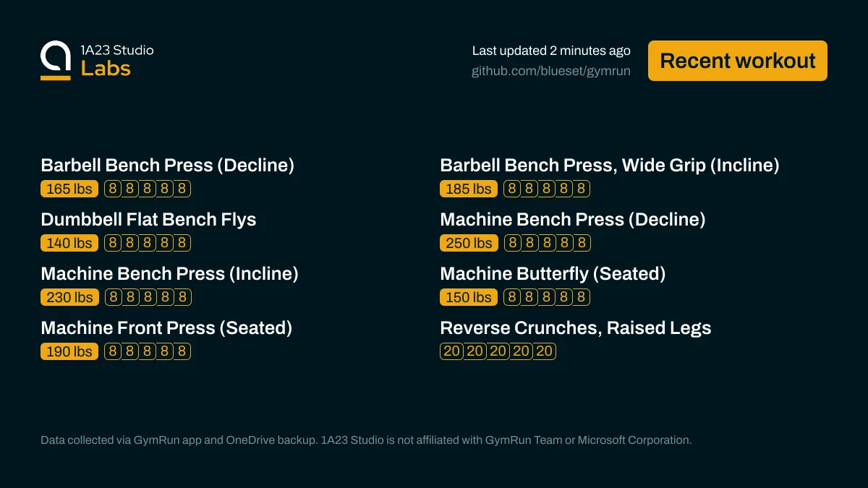Open Dumbbell Flat Bench Flys exercise
The width and height of the screenshot is (868, 488).
148,220
